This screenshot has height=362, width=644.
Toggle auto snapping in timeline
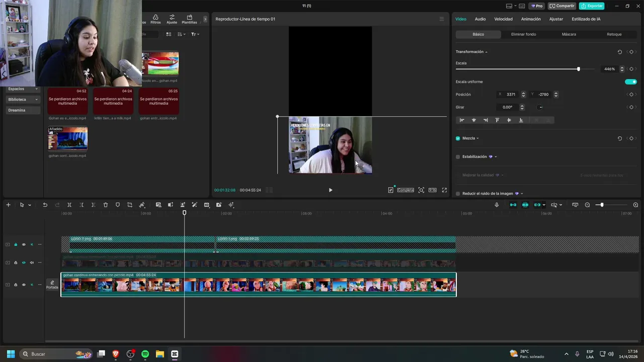click(x=525, y=205)
